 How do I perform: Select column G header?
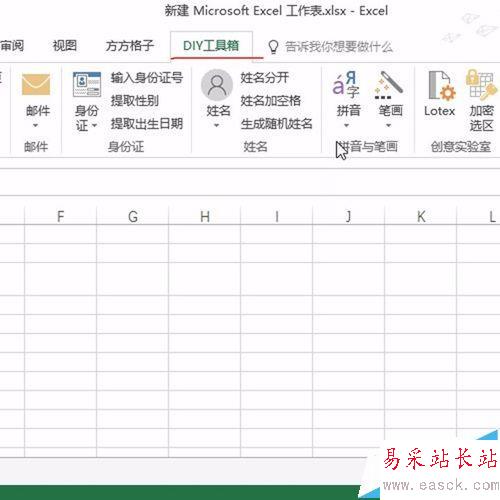[x=133, y=216]
